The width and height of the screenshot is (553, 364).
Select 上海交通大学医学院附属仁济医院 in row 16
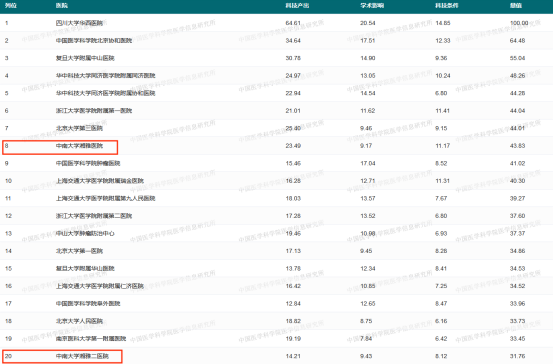[100, 286]
